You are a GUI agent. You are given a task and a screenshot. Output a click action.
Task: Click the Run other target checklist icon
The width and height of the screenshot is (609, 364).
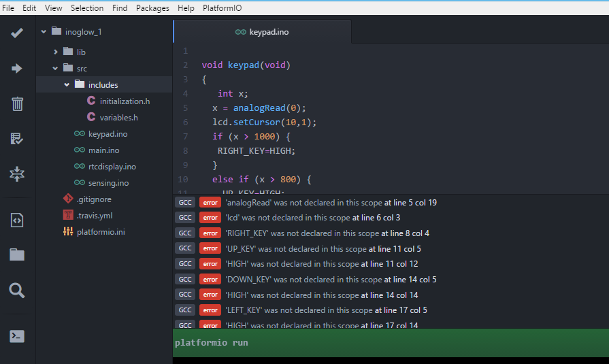(x=17, y=139)
